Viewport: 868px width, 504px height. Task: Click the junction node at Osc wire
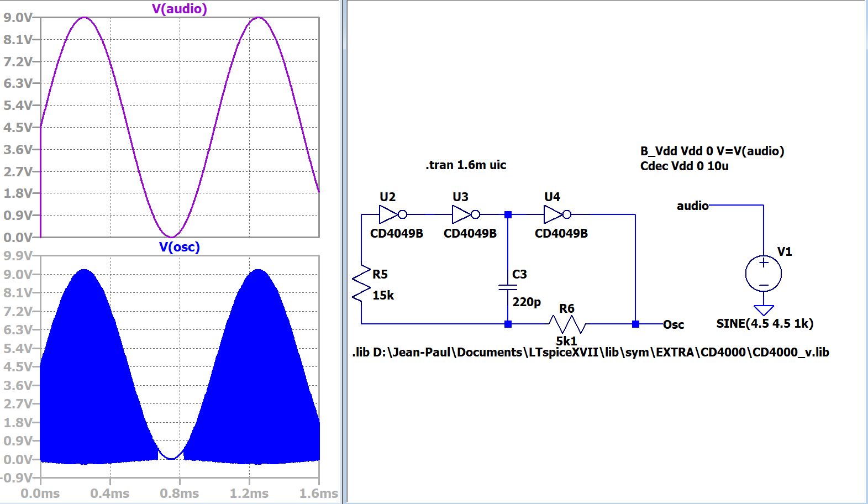tap(635, 324)
